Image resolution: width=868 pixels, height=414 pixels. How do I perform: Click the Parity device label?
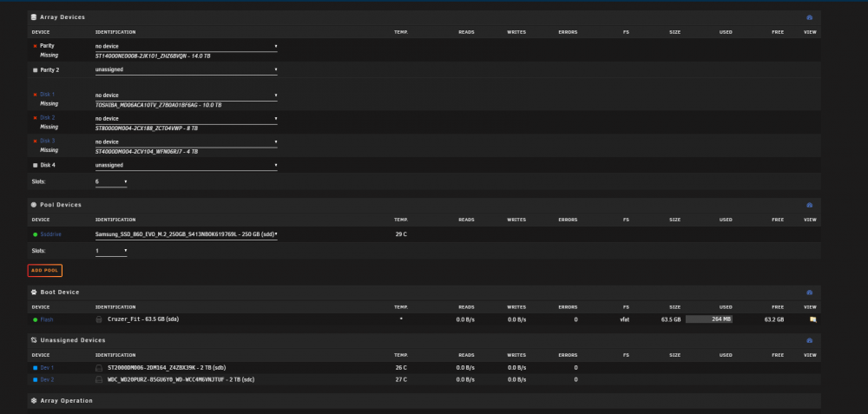click(x=47, y=46)
